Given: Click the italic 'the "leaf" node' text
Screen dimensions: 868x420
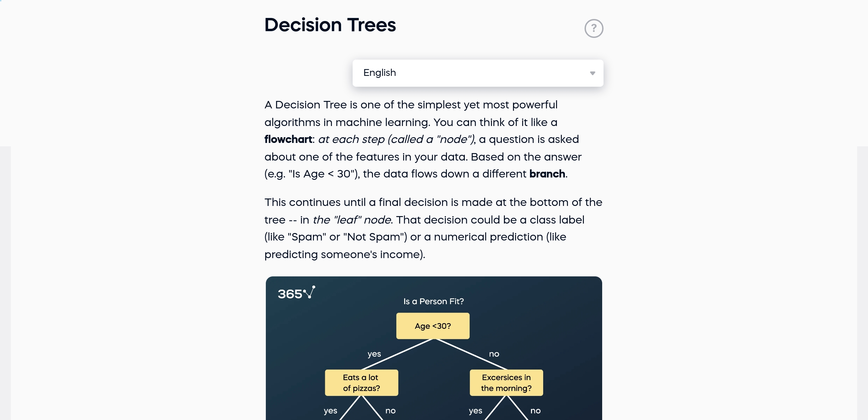Looking at the screenshot, I should [352, 219].
